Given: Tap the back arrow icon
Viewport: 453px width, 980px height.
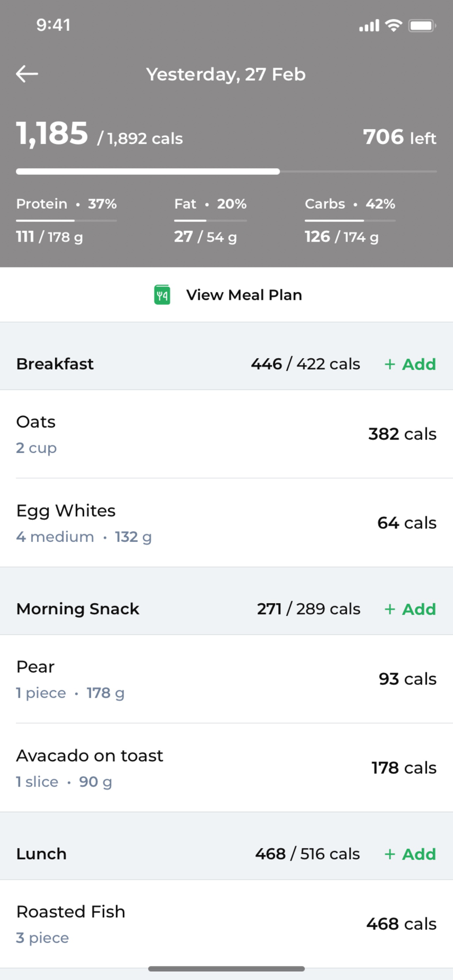Looking at the screenshot, I should click(27, 74).
